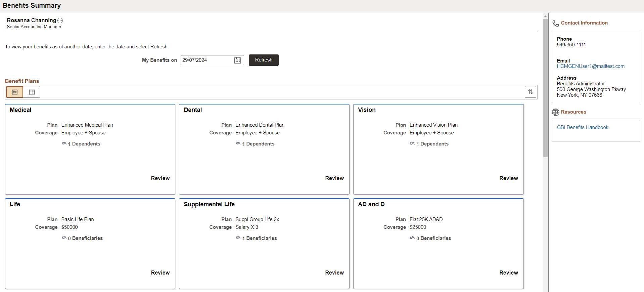The image size is (644, 292).
Task: Click the sort benefit plans icon
Action: [531, 92]
